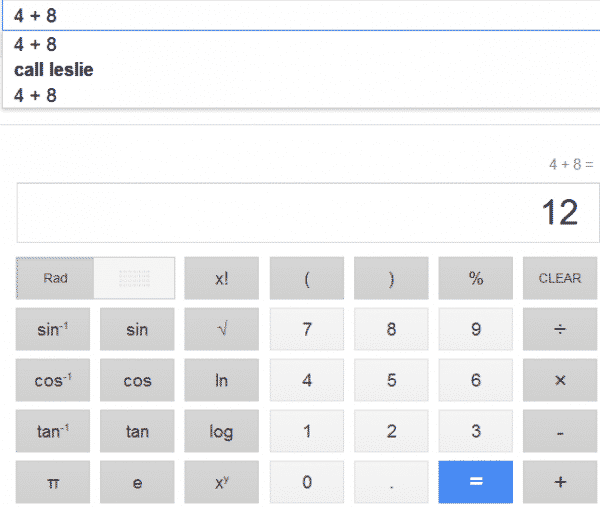Hit the CLEAR button
The height and width of the screenshot is (507, 600).
[559, 278]
